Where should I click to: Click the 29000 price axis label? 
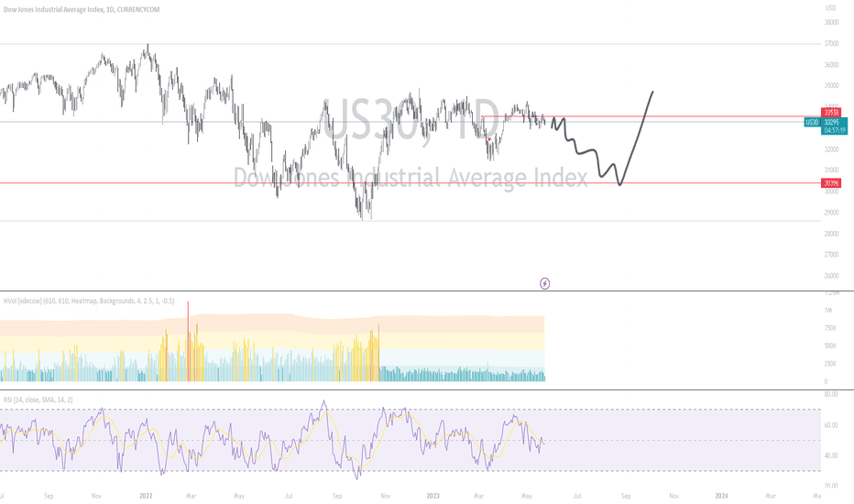click(x=832, y=213)
